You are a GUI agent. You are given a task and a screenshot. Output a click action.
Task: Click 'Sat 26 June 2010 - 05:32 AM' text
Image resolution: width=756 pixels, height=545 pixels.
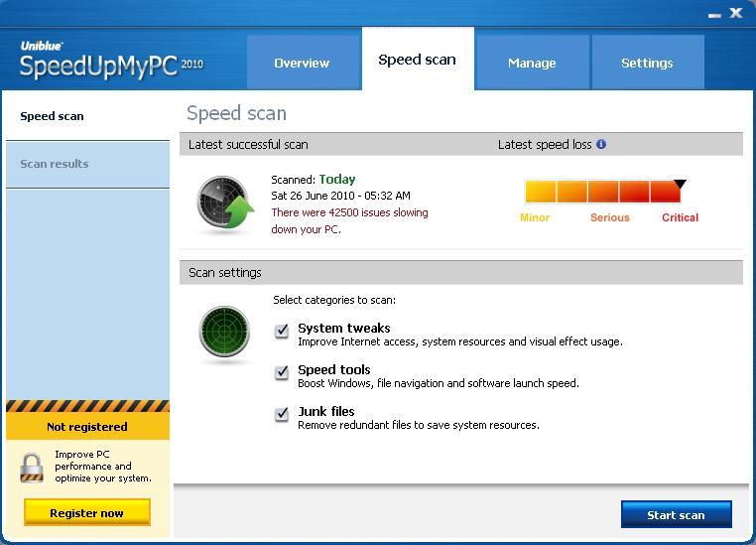coord(340,196)
